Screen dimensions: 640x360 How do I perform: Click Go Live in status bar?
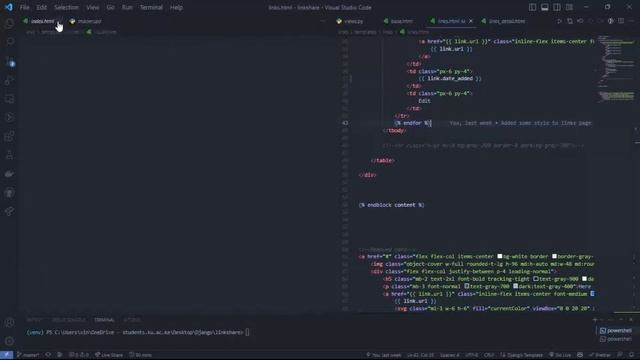pyautogui.click(x=560, y=355)
